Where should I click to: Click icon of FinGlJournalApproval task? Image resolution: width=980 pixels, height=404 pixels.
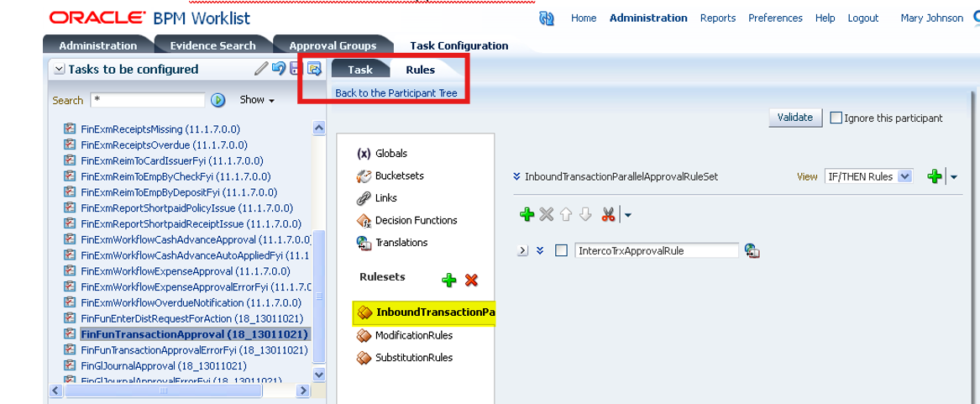pyautogui.click(x=70, y=365)
